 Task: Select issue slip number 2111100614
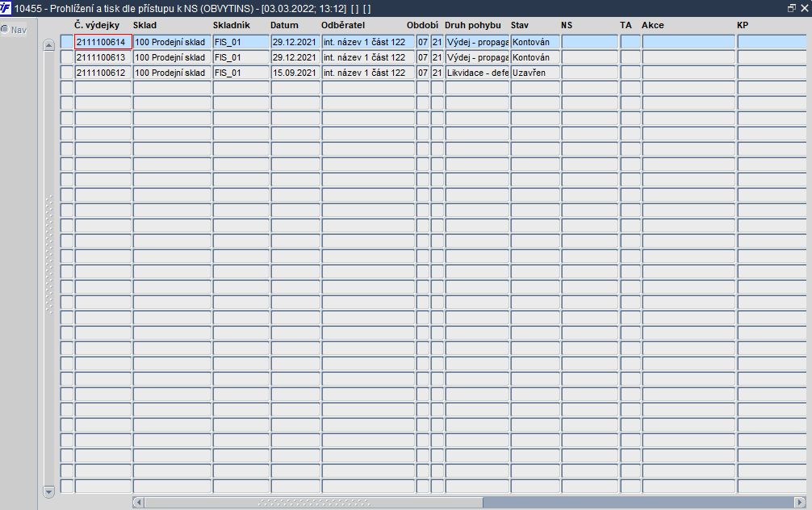(103, 42)
